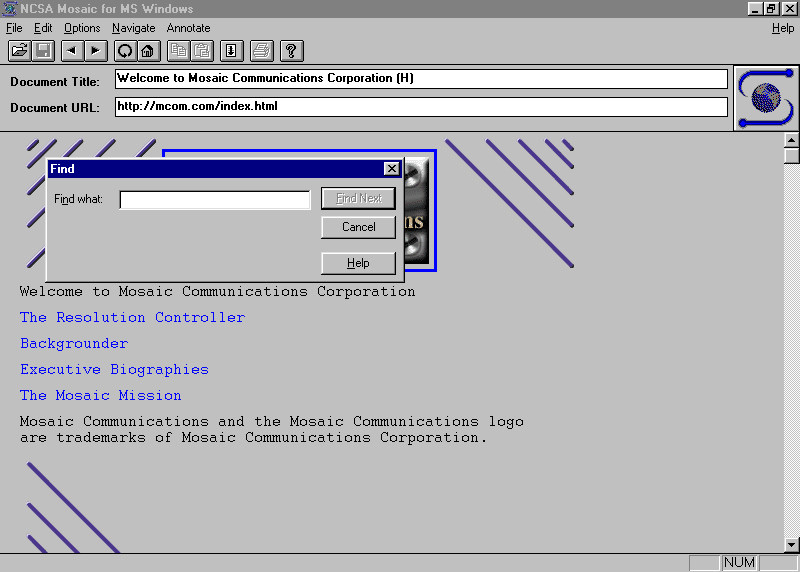Image resolution: width=800 pixels, height=572 pixels.
Task: Open the Options menu
Action: [x=82, y=28]
